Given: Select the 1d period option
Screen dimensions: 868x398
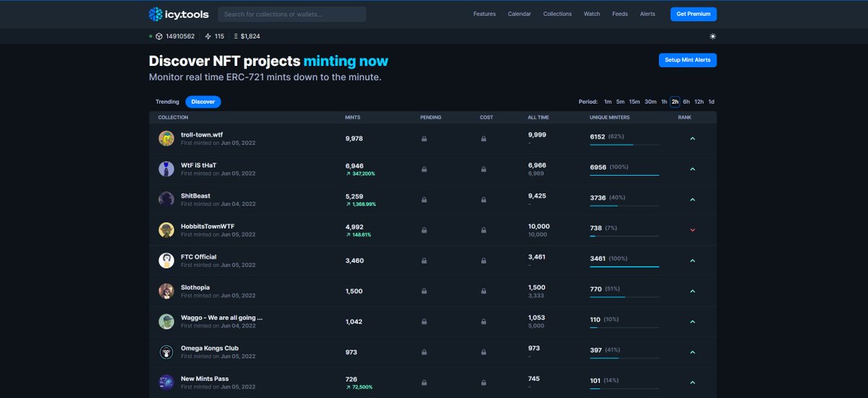Looking at the screenshot, I should [x=711, y=102].
